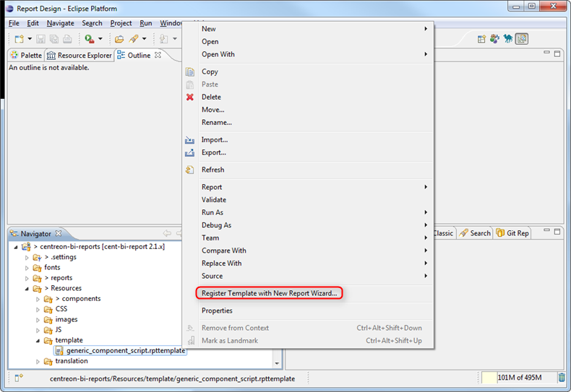Click the red Delete icon in context menu

pyautogui.click(x=190, y=97)
